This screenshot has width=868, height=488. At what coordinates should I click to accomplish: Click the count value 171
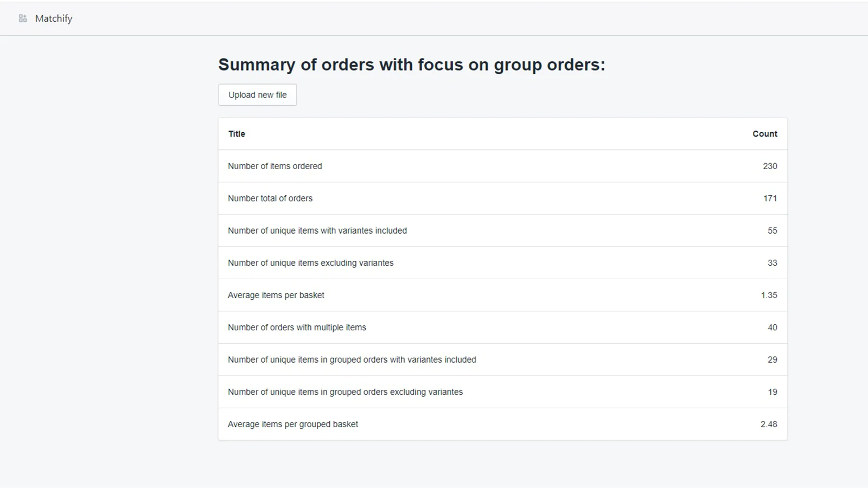pos(770,198)
